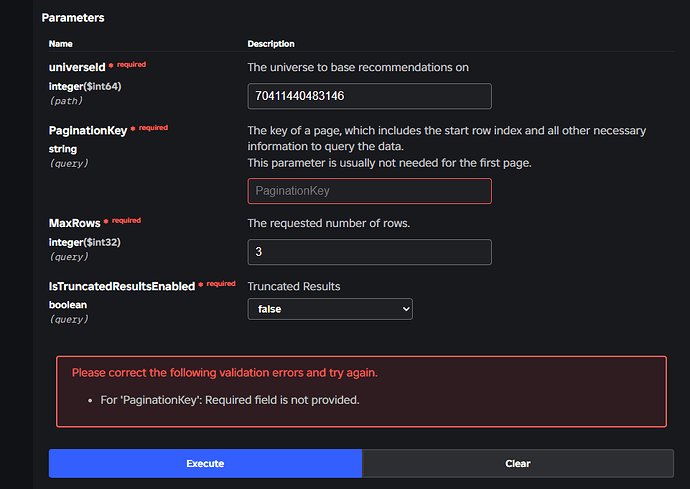Click the 'Truncated Results' description text
The height and width of the screenshot is (489, 690).
click(x=294, y=286)
